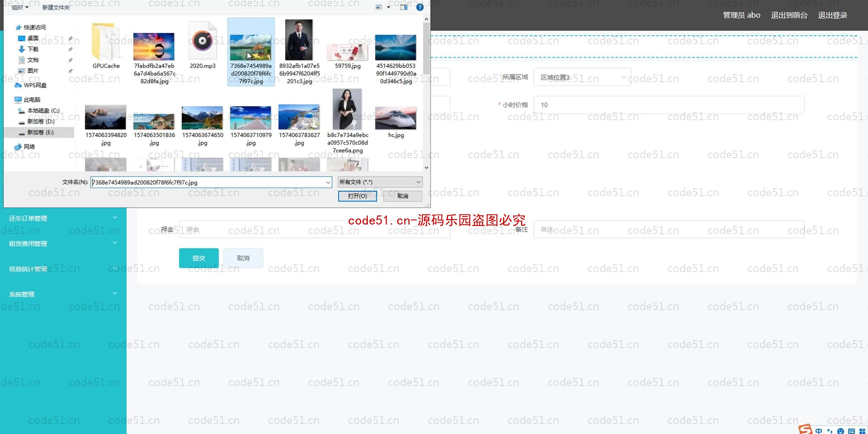Image resolution: width=868 pixels, height=434 pixels.
Task: Click 取消 in file dialog
Action: [402, 196]
